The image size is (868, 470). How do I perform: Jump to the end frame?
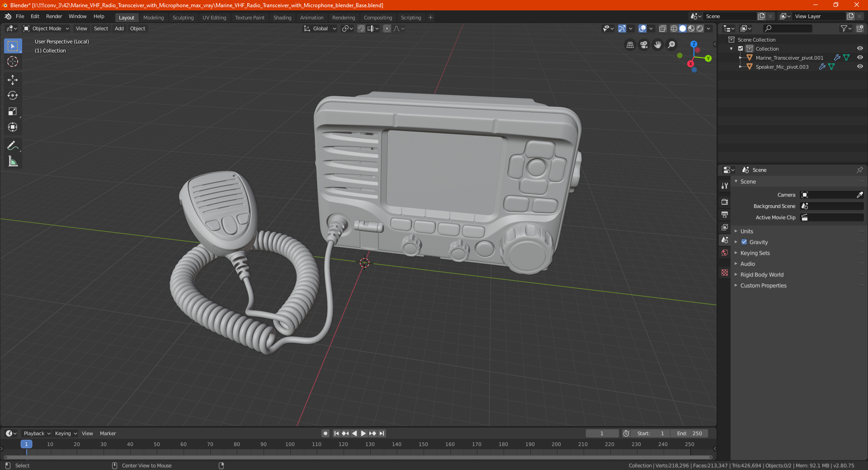(x=382, y=433)
